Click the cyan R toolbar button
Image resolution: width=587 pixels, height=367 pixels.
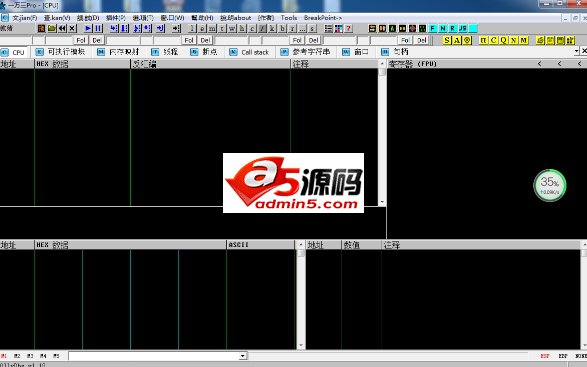453,28
